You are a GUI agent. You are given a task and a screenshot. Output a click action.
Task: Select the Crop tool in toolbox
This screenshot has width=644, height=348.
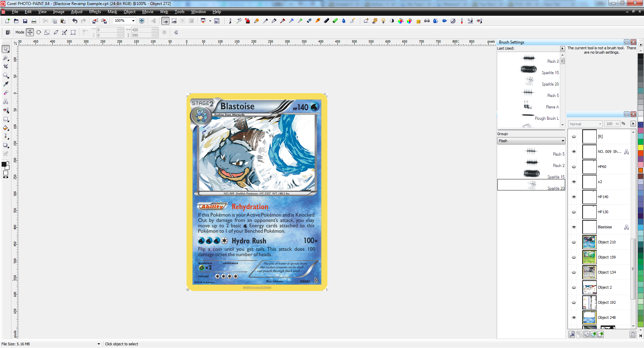(x=6, y=66)
